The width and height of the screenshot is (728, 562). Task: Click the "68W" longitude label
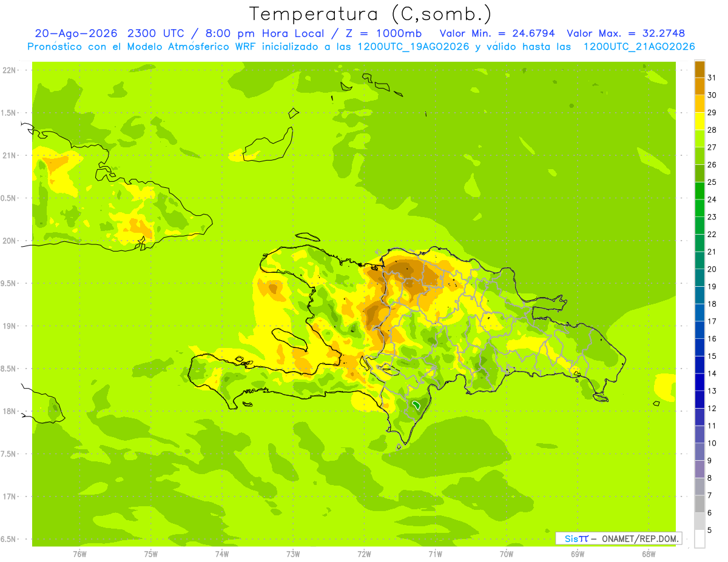coord(649,554)
